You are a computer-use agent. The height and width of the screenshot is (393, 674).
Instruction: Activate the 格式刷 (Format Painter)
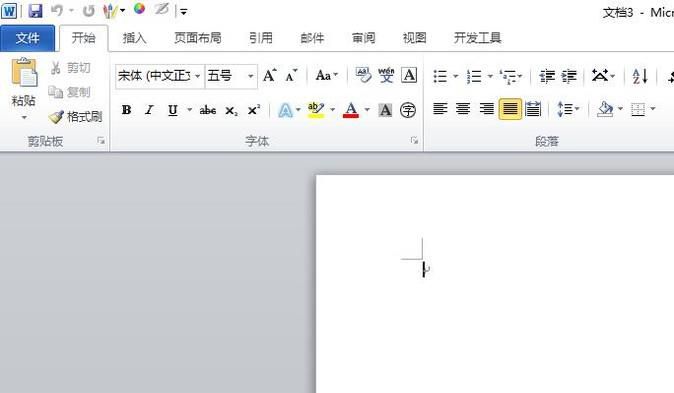coord(76,116)
